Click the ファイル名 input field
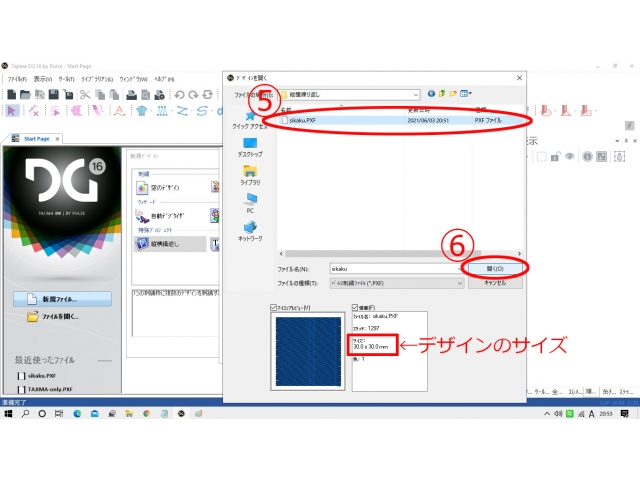 [394, 269]
